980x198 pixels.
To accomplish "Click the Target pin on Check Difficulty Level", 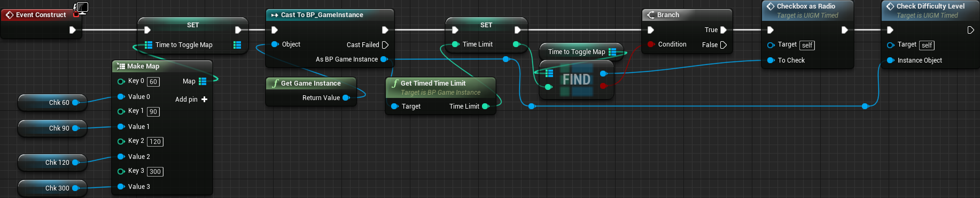I will click(890, 45).
